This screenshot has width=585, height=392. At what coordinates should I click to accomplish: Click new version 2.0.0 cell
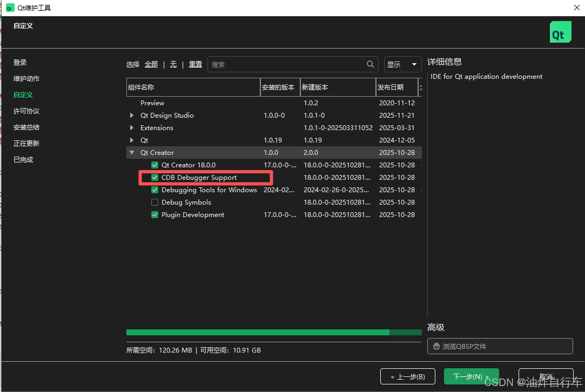click(311, 153)
